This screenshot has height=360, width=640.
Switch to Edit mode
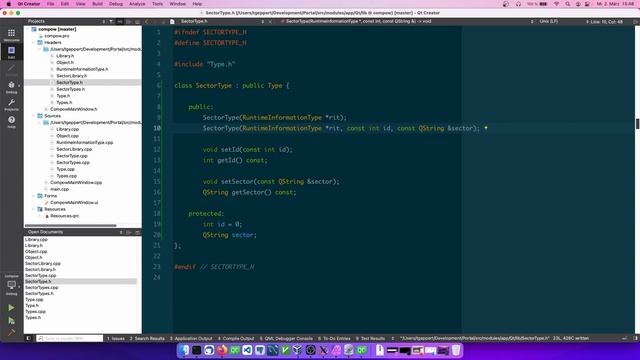11,52
